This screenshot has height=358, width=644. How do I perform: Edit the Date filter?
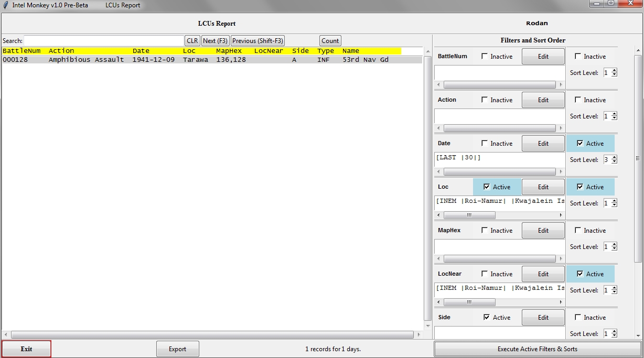(543, 144)
